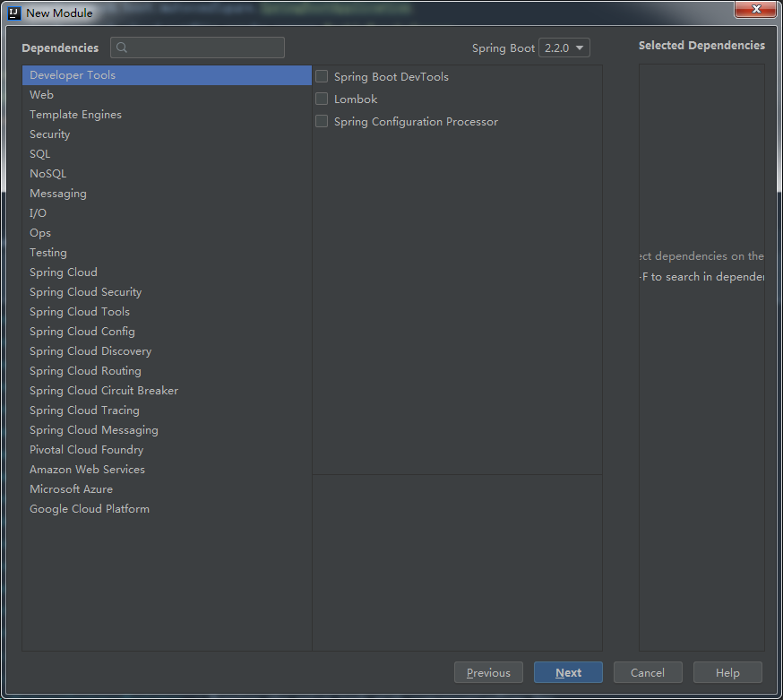The width and height of the screenshot is (783, 700).
Task: Select Amazon Web Services category
Action: pos(167,470)
